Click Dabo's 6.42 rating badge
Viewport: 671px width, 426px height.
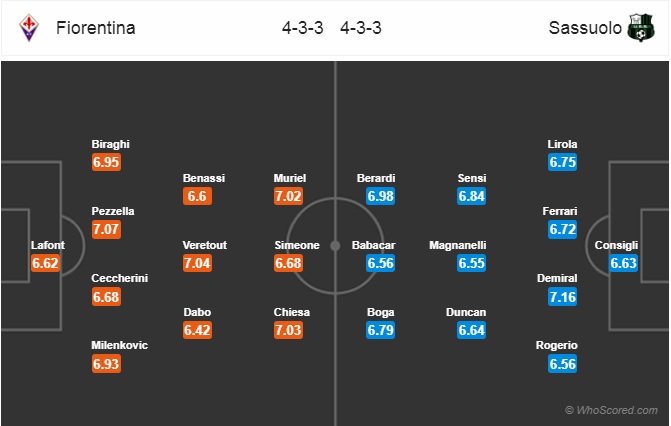click(x=197, y=330)
